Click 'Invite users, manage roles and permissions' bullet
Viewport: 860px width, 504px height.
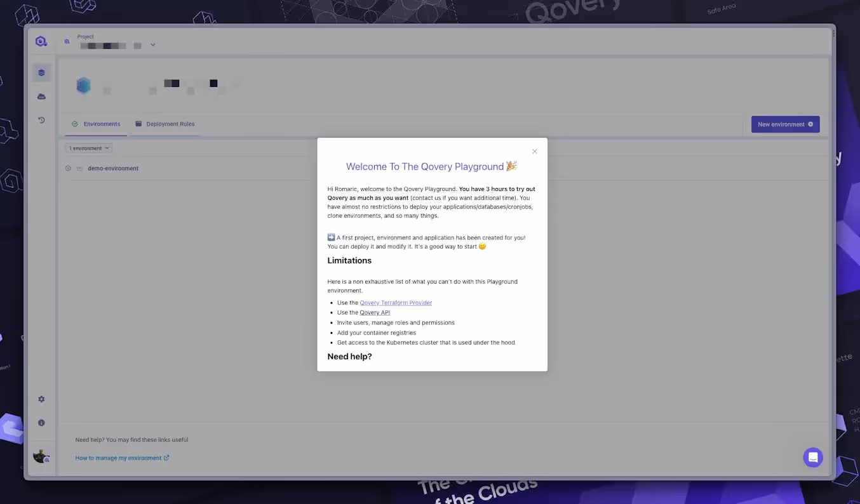(396, 322)
